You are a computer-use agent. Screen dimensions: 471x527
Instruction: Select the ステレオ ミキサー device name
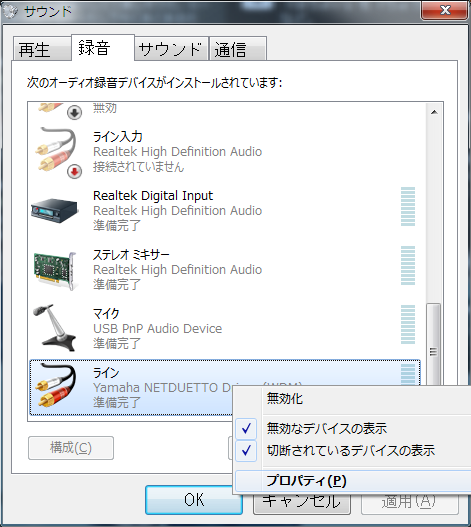pos(131,255)
